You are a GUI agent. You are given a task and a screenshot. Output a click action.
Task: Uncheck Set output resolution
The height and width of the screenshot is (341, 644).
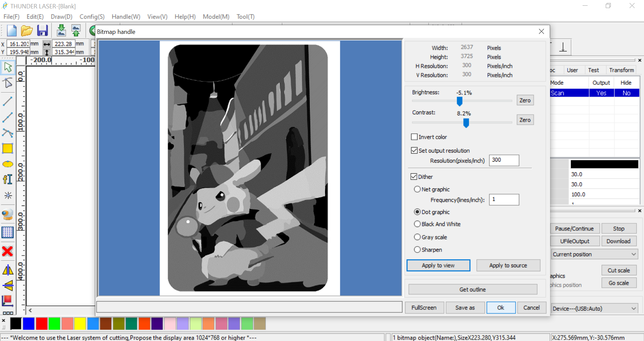point(414,151)
